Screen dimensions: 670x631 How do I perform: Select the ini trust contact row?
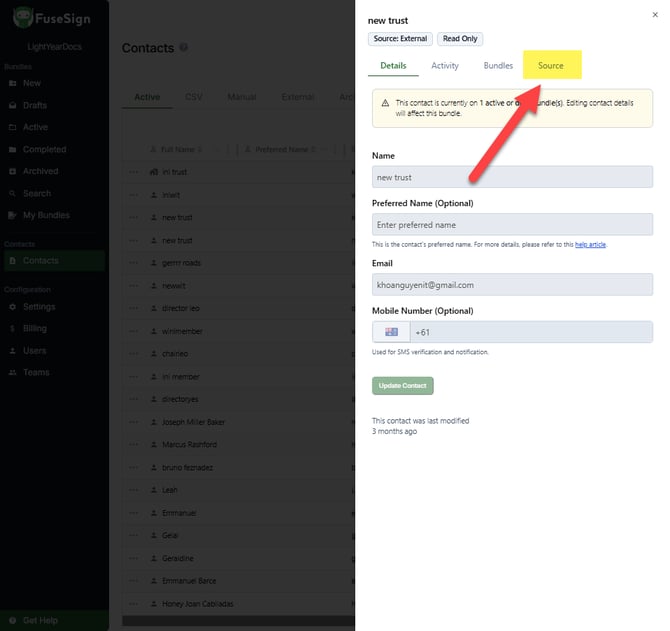pyautogui.click(x=238, y=172)
